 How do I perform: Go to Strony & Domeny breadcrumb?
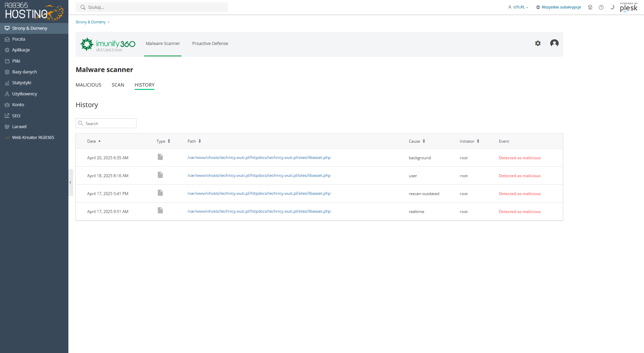[90, 22]
